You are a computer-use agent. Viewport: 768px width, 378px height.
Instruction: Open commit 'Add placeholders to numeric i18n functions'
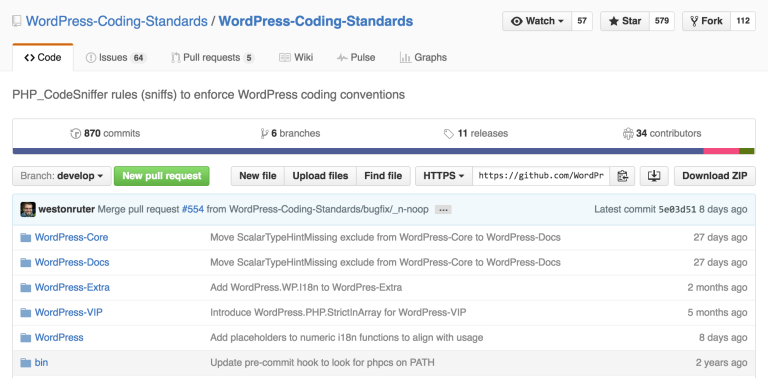(347, 337)
